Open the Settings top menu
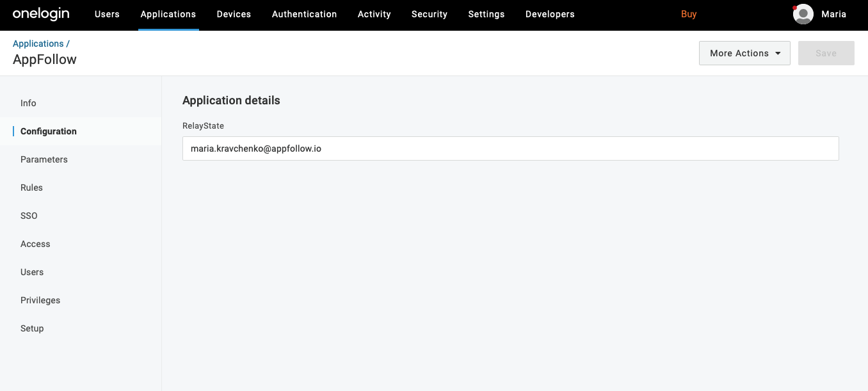 coord(486,14)
